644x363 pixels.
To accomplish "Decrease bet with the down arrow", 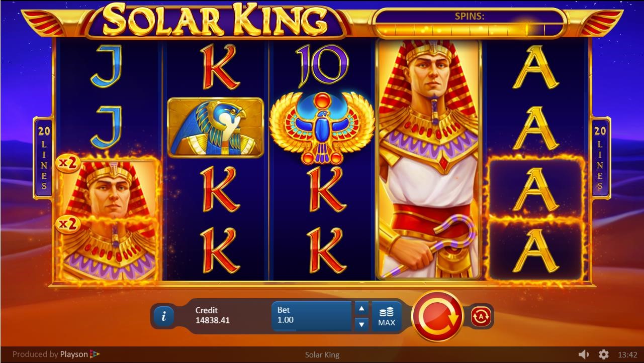I will [361, 324].
